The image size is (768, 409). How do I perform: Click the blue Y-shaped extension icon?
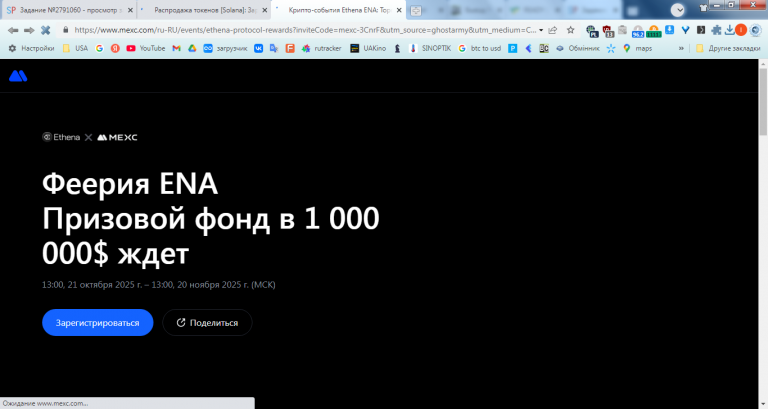(x=685, y=30)
